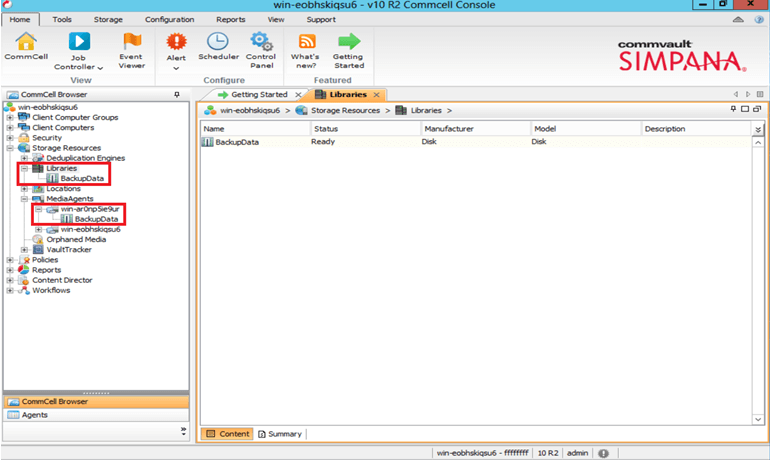
Task: Expand the Policies tree node
Action: [x=10, y=260]
